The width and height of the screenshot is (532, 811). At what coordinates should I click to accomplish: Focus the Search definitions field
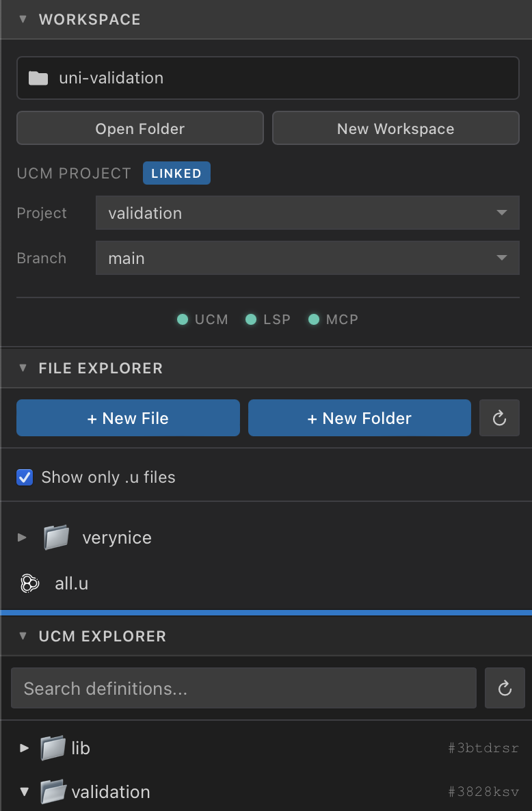tap(243, 688)
